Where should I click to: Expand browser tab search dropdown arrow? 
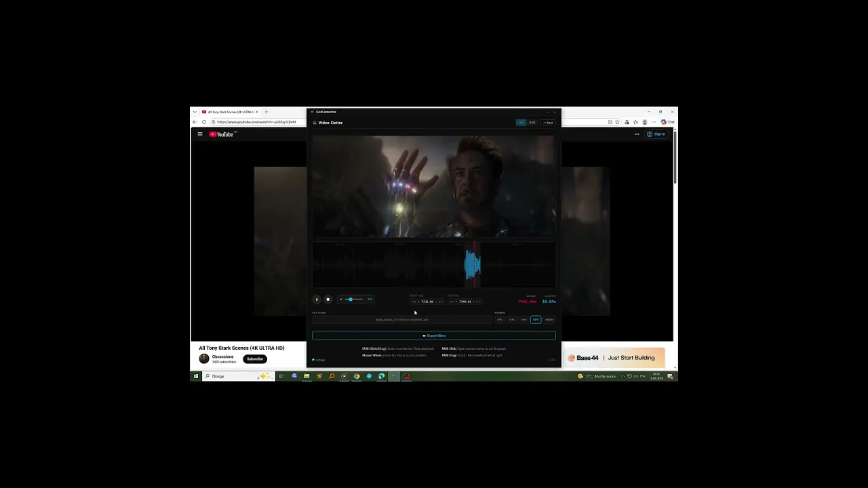pyautogui.click(x=195, y=112)
